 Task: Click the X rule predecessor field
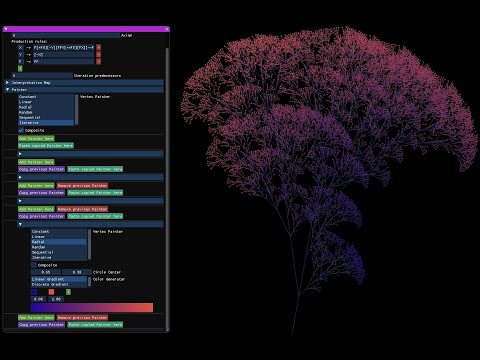(21, 48)
